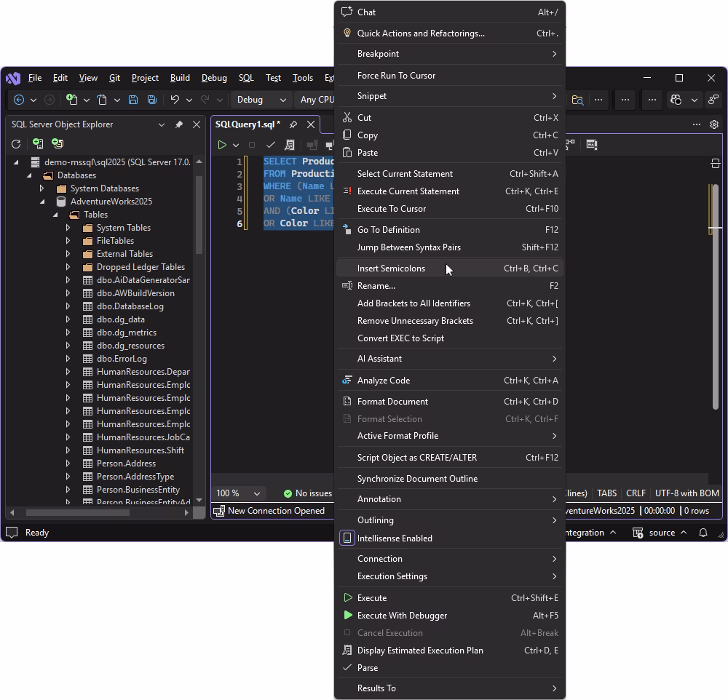Image resolution: width=728 pixels, height=700 pixels.
Task: Click the editor vertical scrollbar thumb
Action: [716, 297]
